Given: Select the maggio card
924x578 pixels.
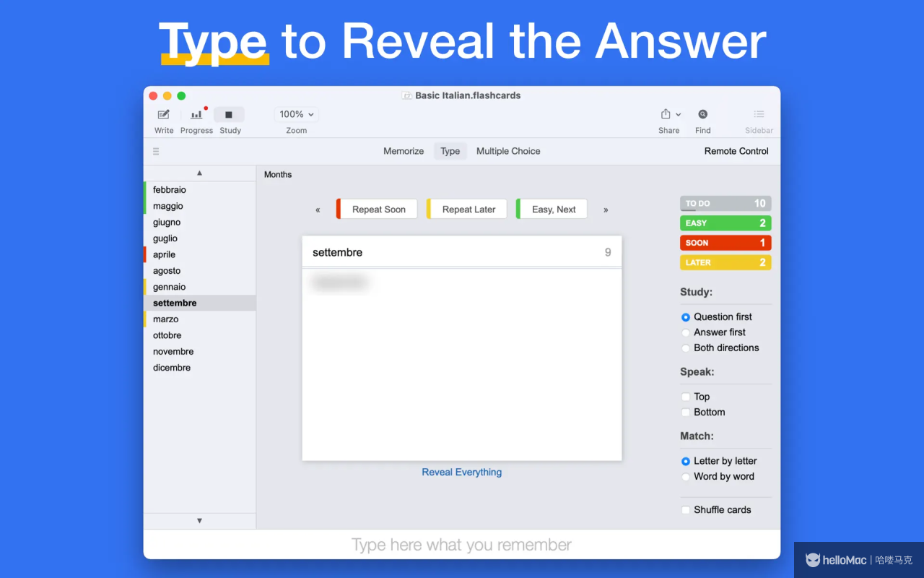Looking at the screenshot, I should [x=200, y=206].
